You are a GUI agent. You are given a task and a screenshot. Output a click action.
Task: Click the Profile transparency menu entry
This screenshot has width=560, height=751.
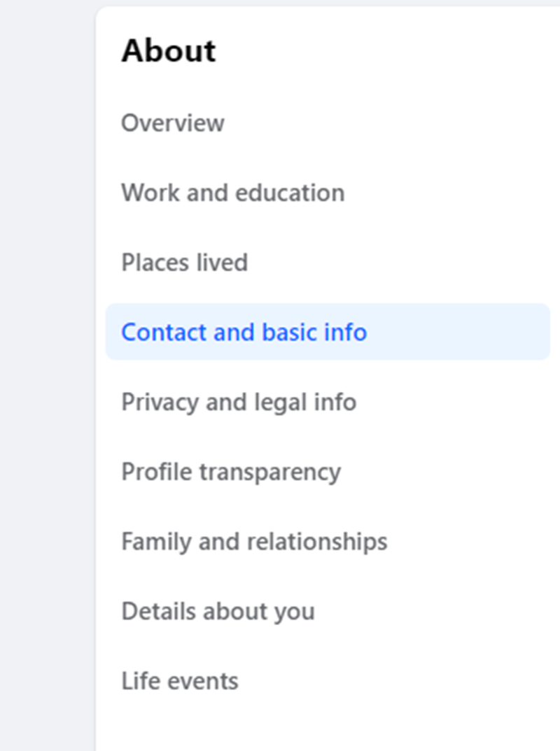[x=231, y=472]
